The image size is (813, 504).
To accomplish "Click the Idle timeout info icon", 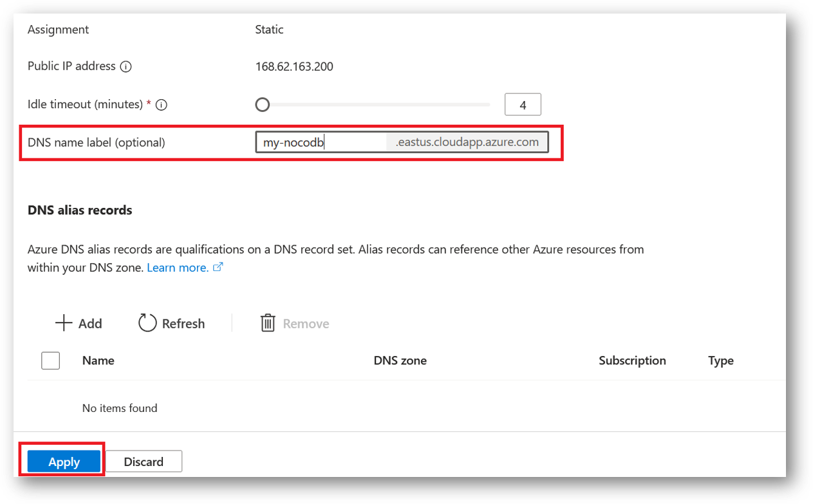I will 162,105.
